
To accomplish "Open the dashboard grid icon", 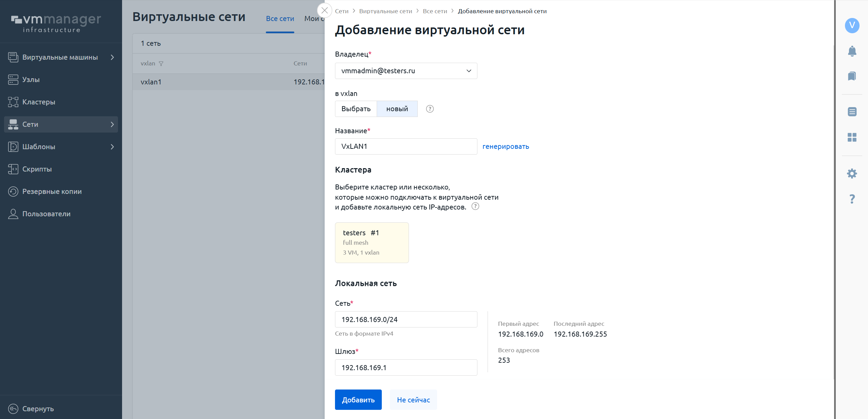I will 852,137.
